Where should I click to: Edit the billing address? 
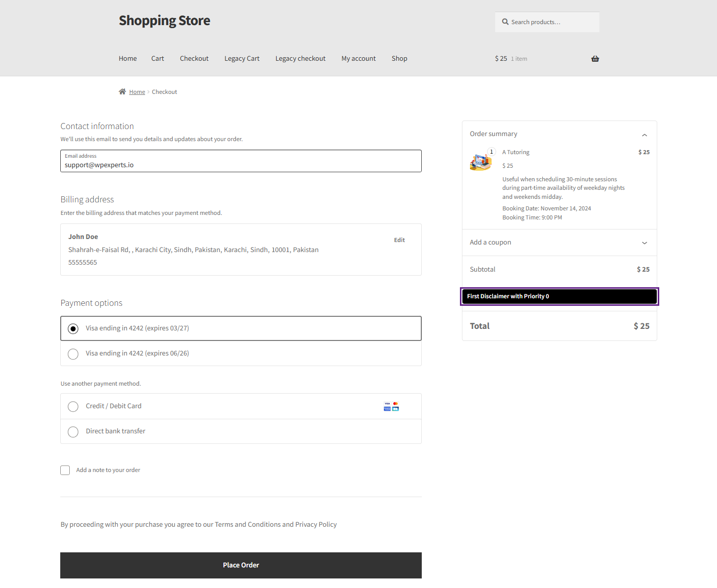[399, 240]
